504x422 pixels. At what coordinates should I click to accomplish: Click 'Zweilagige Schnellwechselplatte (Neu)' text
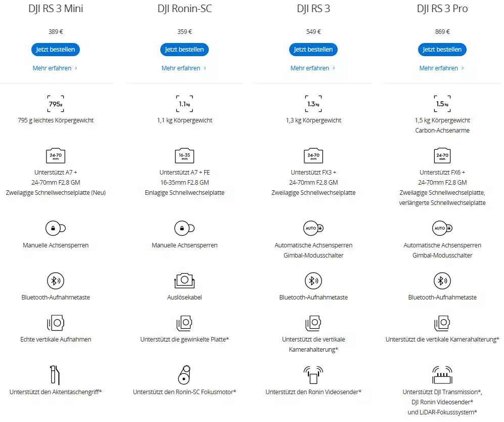pos(56,193)
